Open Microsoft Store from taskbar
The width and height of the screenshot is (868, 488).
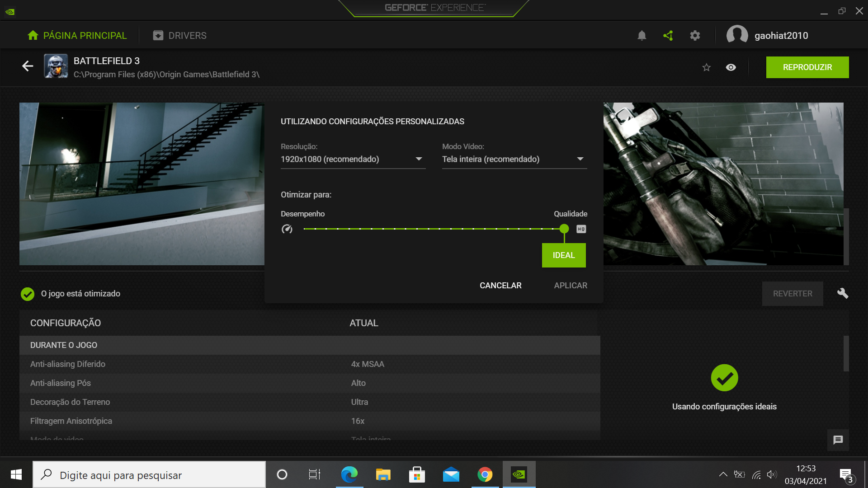[417, 474]
